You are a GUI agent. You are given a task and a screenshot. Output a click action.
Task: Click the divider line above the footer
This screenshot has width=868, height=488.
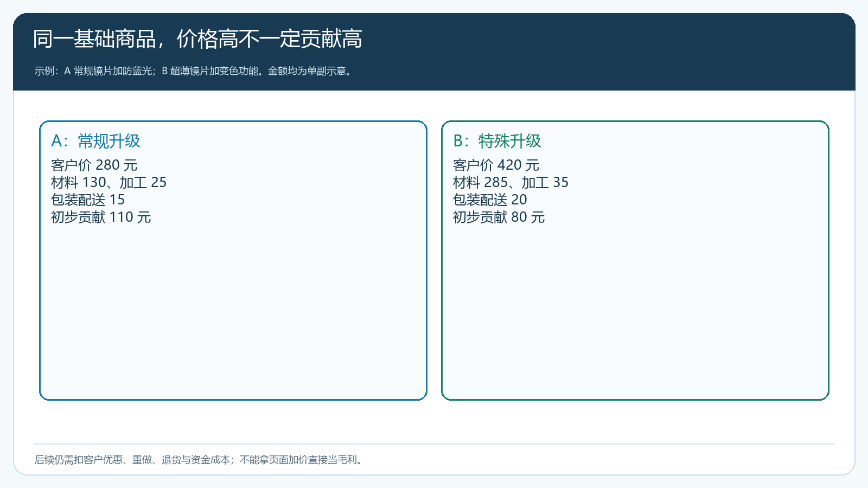(x=434, y=444)
